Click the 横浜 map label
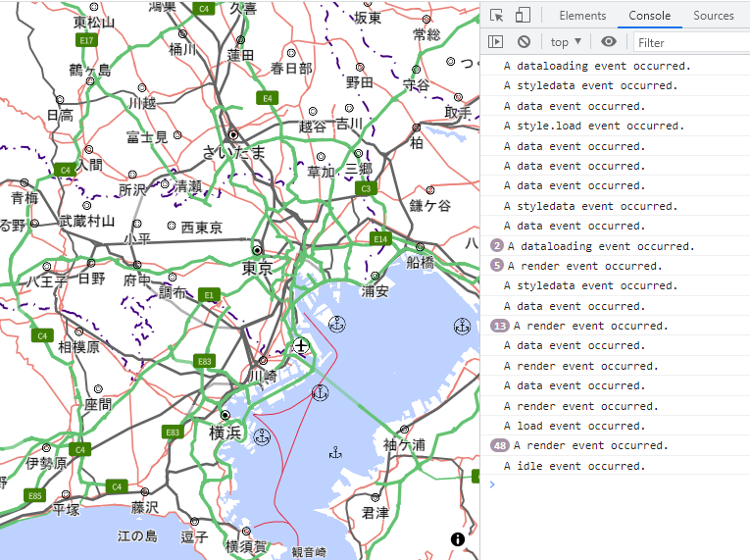The width and height of the screenshot is (750, 560). tap(225, 433)
